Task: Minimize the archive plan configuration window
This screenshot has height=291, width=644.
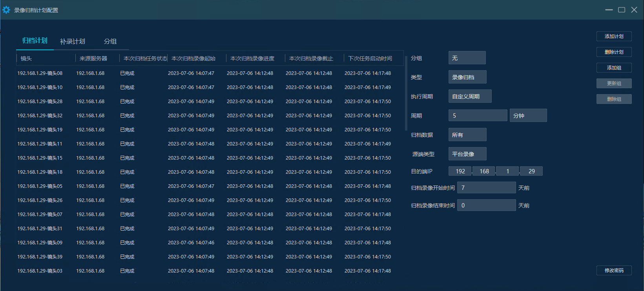Action: (609, 10)
